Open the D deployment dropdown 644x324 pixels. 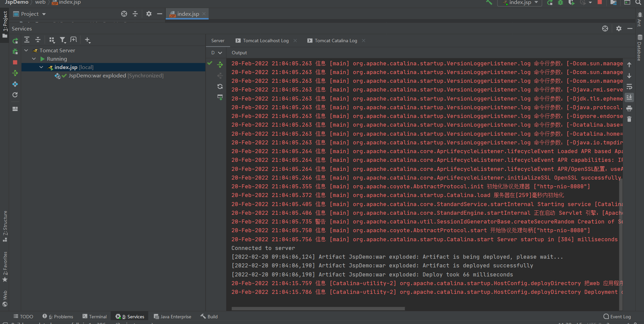[216, 53]
